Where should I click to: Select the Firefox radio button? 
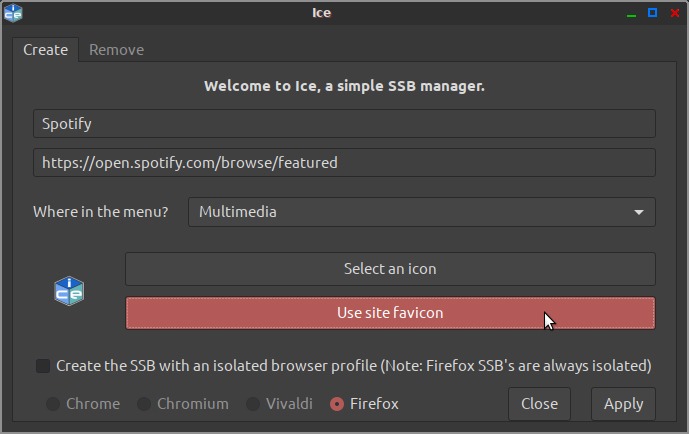337,404
